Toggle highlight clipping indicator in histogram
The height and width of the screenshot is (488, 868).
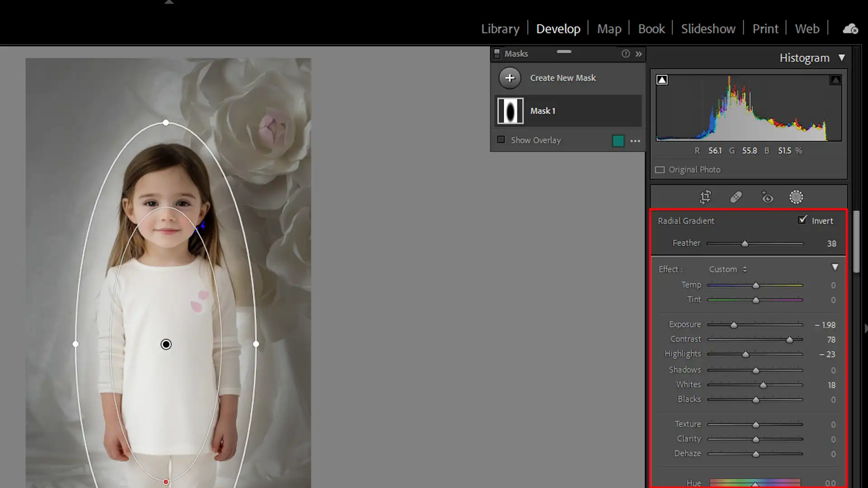(835, 80)
